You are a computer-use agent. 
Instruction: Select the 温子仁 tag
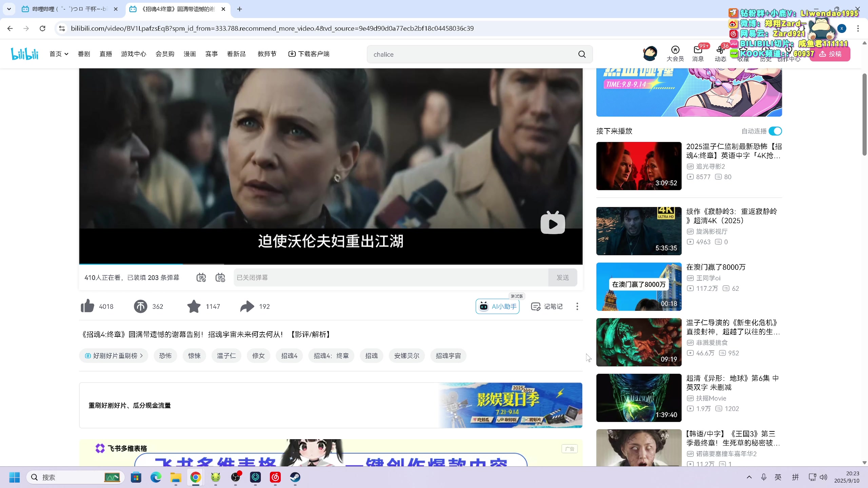pos(226,355)
